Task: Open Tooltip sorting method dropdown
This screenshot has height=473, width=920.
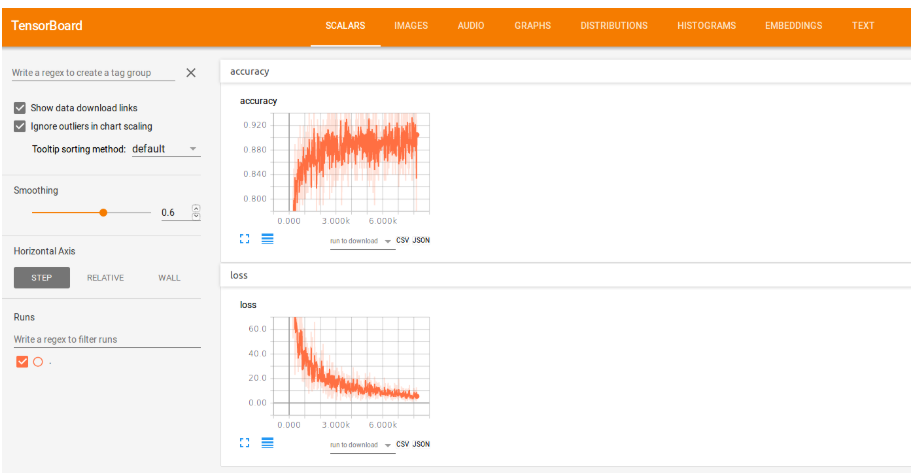Action: click(165, 149)
